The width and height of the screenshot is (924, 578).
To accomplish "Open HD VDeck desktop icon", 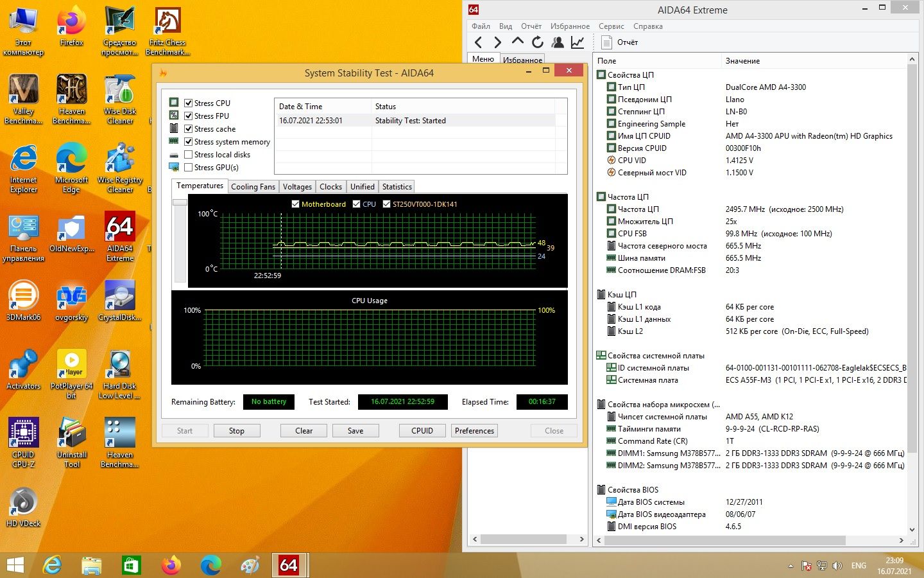I will (23, 507).
